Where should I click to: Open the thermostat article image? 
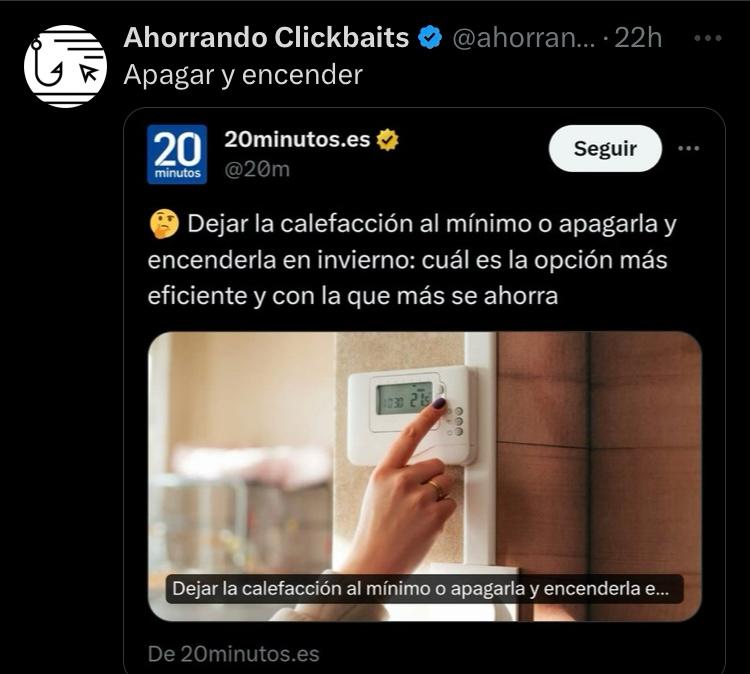425,476
